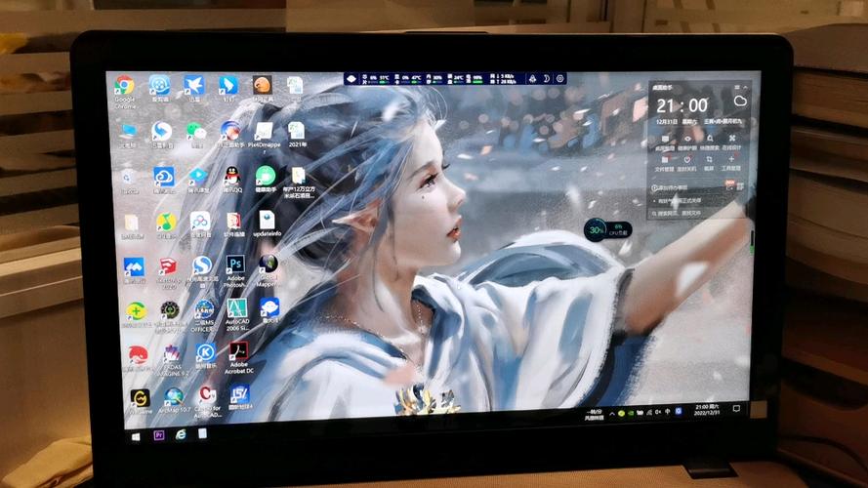Click the white file icon on taskbar
868x488 pixels.
point(203,433)
